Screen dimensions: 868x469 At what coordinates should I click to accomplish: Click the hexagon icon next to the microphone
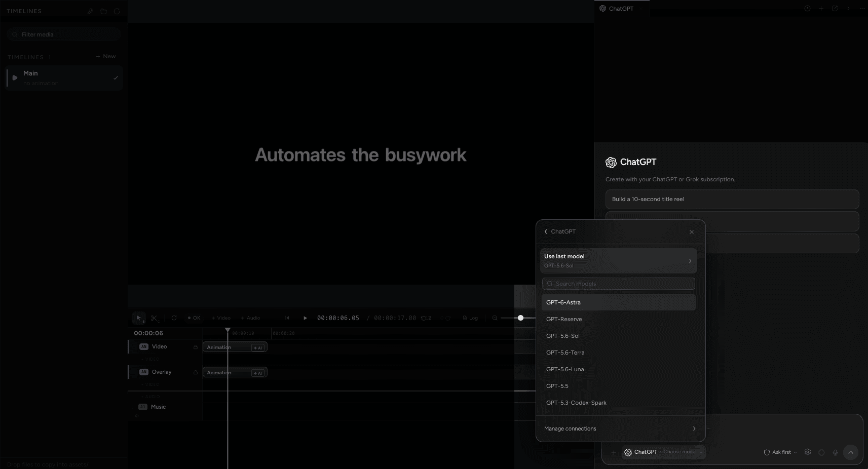821,453
